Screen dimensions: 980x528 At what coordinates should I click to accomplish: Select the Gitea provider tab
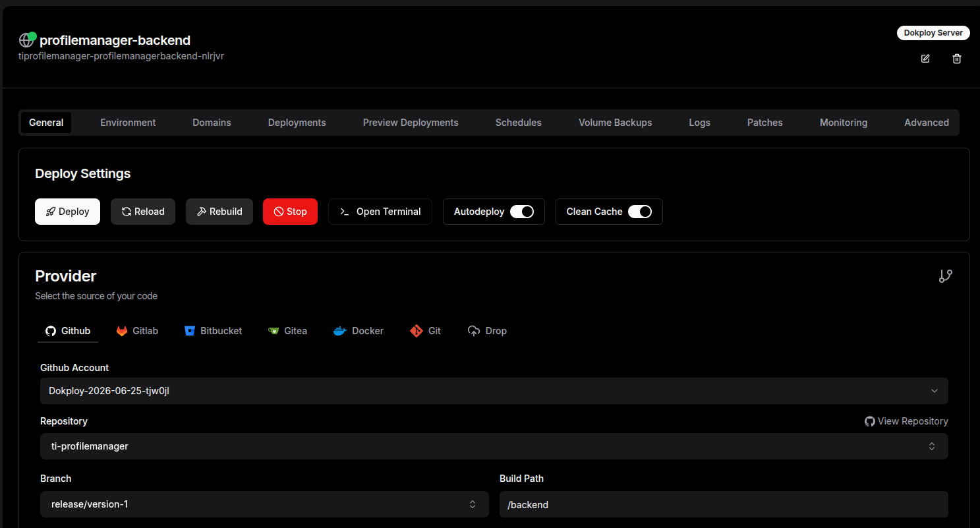coord(287,331)
